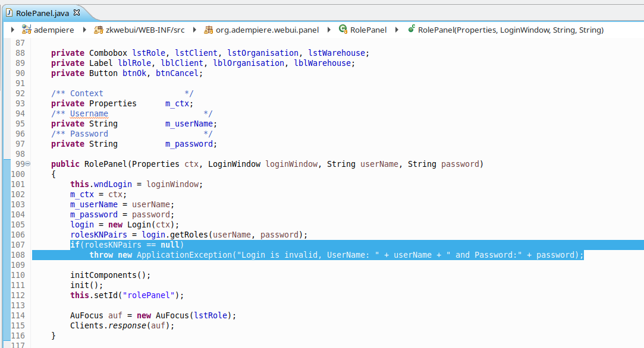
Task: Click new Login(ctx) on line 105
Action: 142,224
